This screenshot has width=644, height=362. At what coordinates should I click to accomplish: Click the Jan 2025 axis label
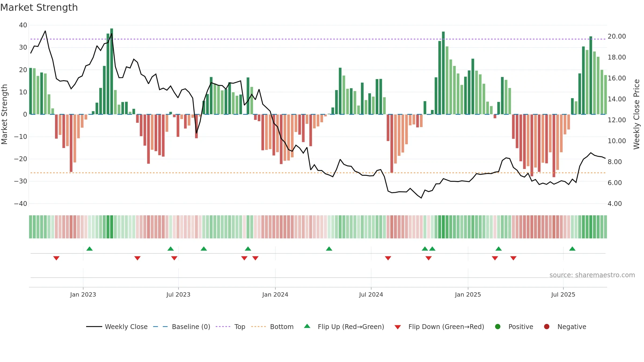point(468,294)
